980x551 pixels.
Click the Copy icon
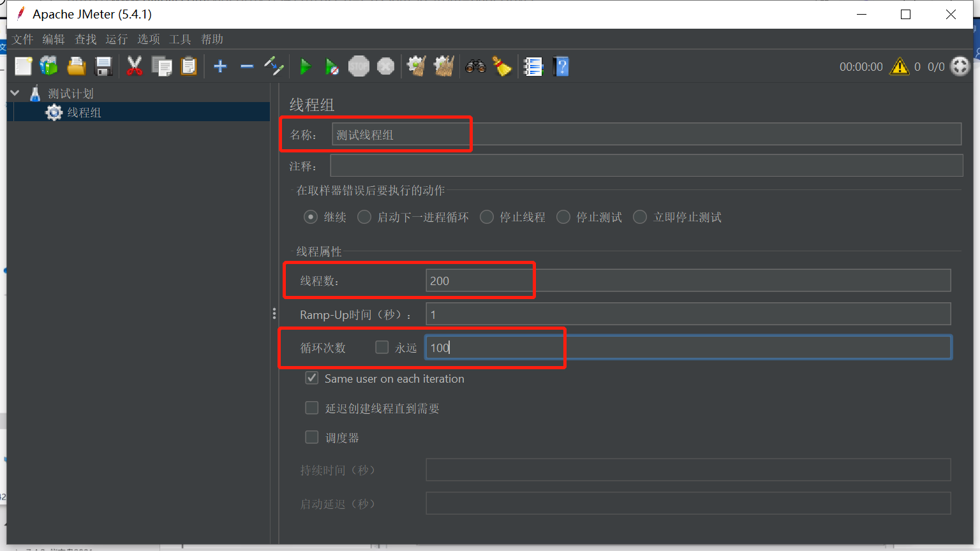point(162,66)
